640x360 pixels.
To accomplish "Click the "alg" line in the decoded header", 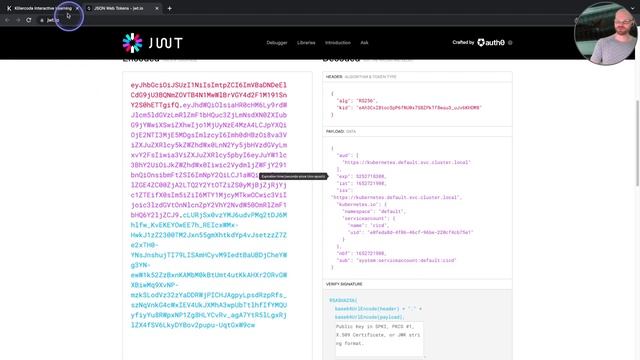I will [x=357, y=100].
